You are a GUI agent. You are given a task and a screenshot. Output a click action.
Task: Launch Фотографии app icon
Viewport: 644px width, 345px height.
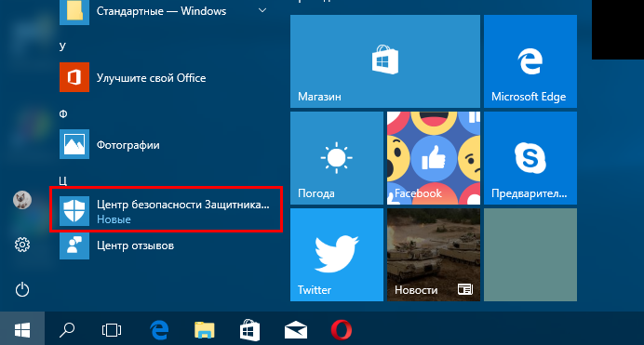[x=74, y=144]
